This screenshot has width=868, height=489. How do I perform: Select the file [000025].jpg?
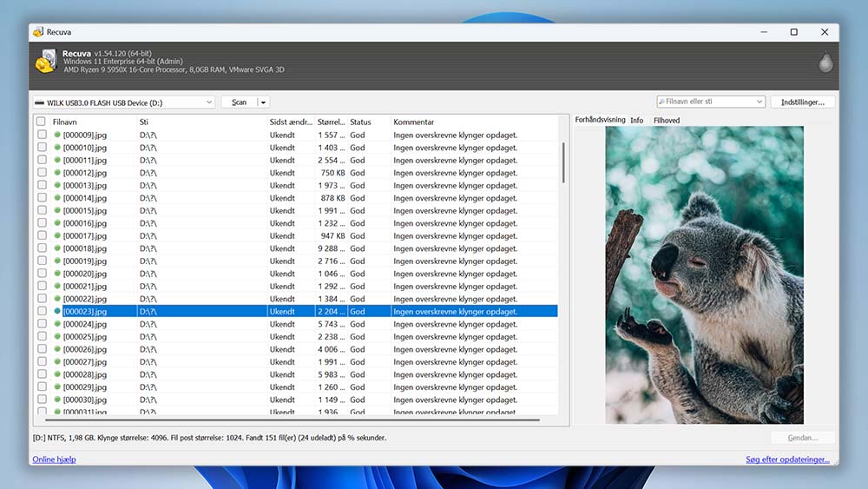click(85, 337)
